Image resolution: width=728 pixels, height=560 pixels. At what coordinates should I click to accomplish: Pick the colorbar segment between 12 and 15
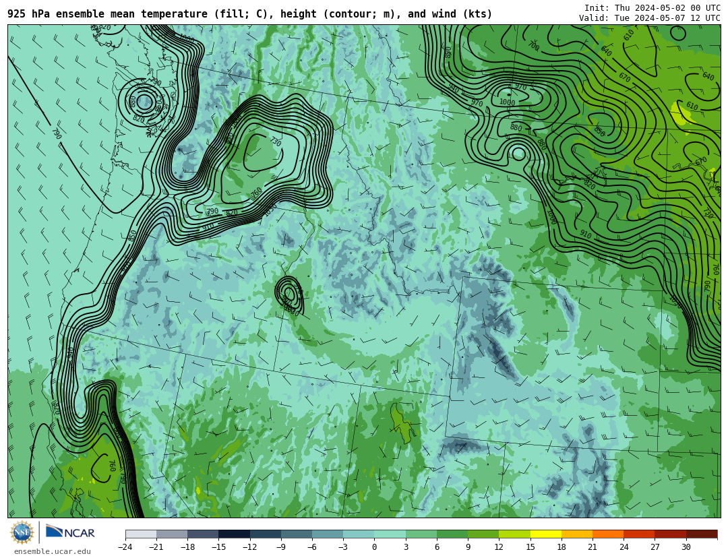coord(514,534)
